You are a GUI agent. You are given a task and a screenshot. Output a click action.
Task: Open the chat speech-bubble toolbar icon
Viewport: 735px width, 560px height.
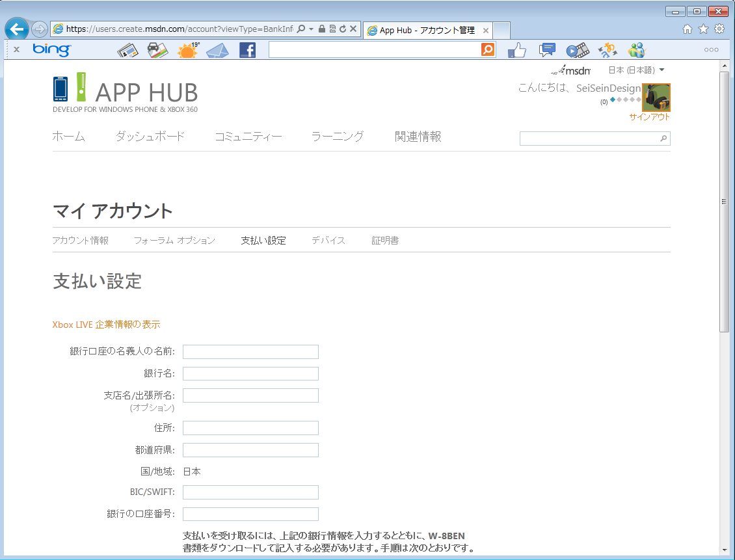point(547,49)
